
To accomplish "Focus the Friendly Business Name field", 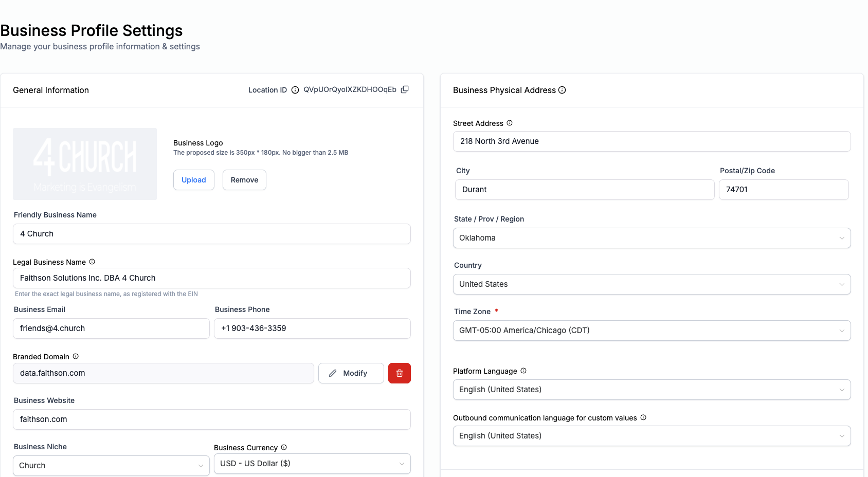I will pyautogui.click(x=212, y=234).
